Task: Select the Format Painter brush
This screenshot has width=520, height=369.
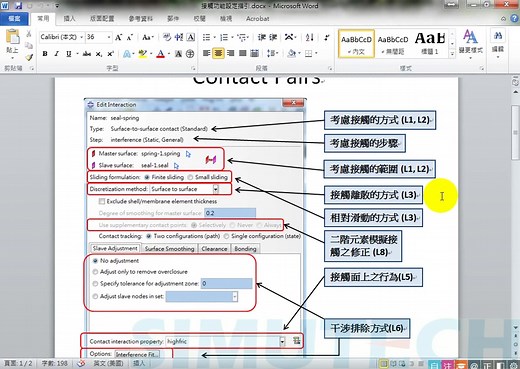Action: 29,57
